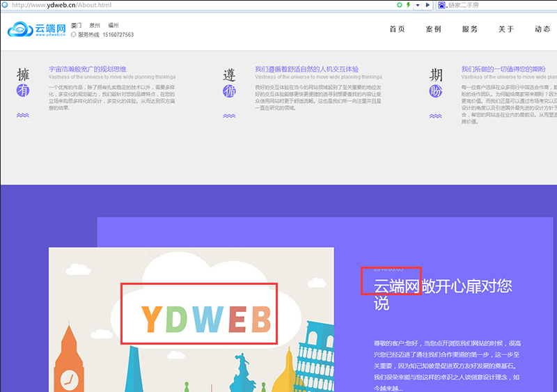Click the blue go arrow button
Screen dimensions: 557x392
pos(427,5)
